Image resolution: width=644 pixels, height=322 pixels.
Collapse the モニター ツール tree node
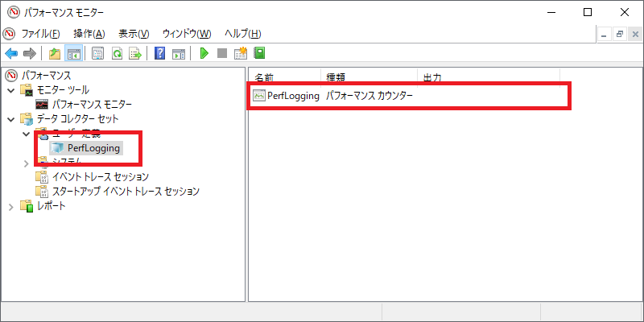pos(11,90)
